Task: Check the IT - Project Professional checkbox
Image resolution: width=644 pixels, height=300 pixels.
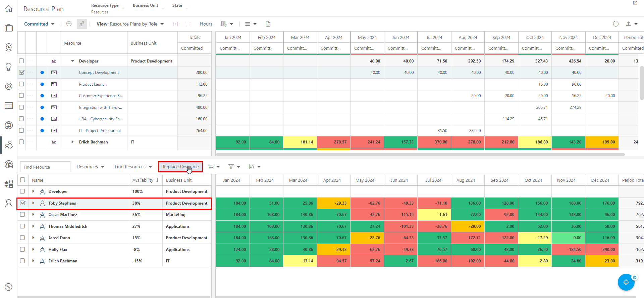Action: (x=21, y=130)
